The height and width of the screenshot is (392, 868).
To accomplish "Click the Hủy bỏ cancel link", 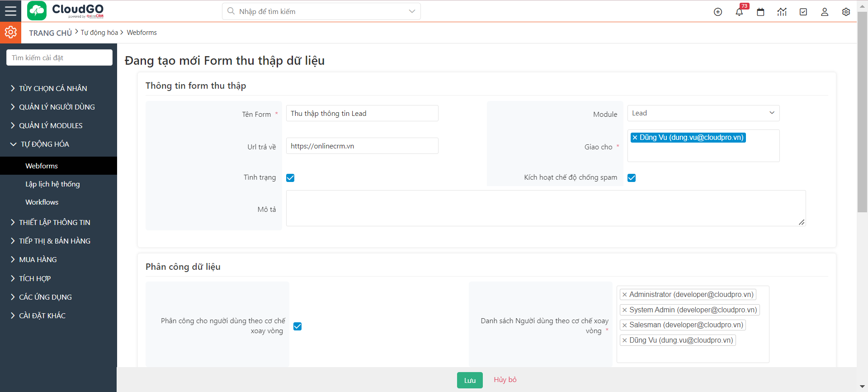I will pos(505,380).
